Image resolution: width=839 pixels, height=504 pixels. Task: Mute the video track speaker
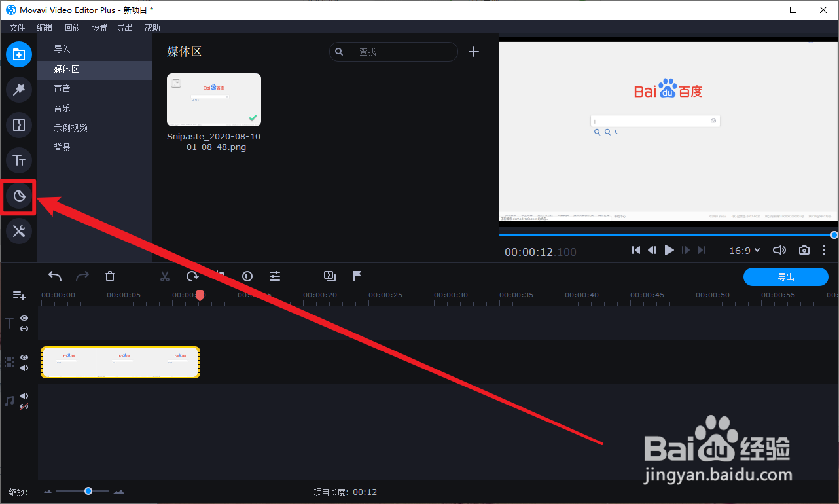point(24,368)
